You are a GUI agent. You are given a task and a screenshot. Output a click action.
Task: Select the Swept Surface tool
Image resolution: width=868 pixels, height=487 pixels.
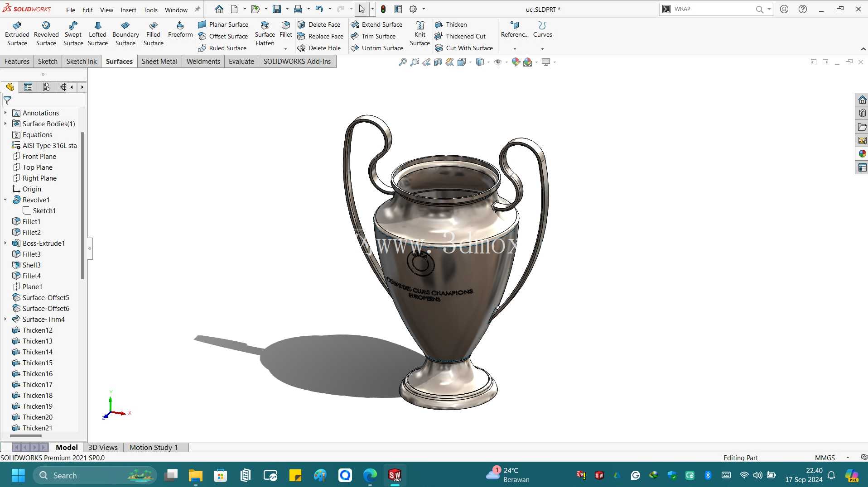(73, 34)
